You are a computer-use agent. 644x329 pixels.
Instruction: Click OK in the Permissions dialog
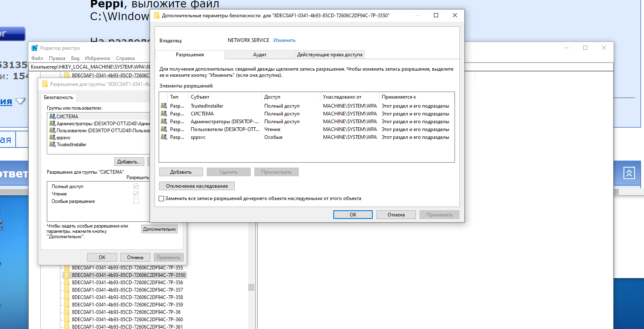[102, 258]
